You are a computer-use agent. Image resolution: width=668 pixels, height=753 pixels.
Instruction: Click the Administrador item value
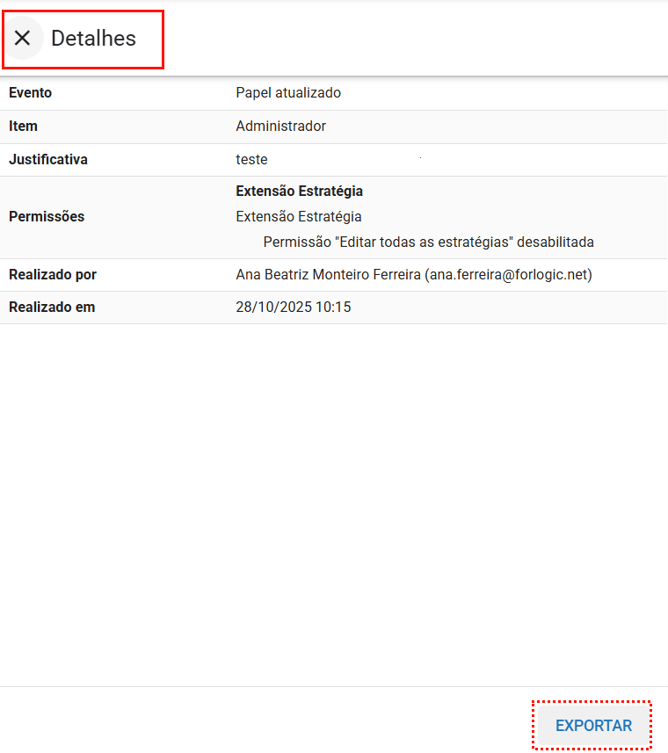[x=280, y=126]
